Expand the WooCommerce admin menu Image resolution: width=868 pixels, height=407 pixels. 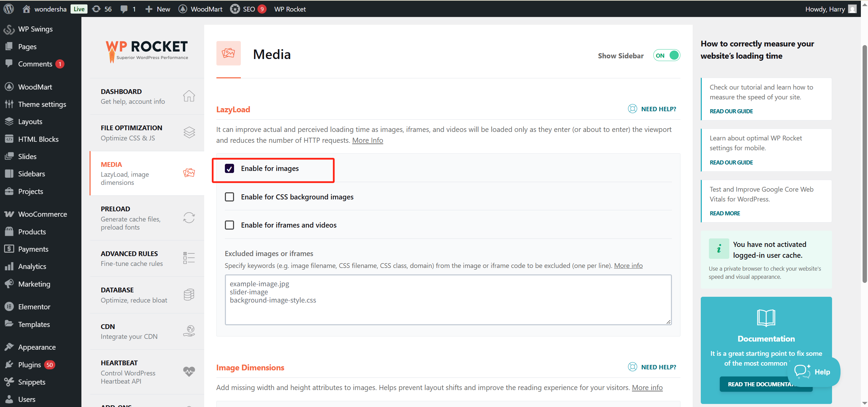click(x=42, y=214)
